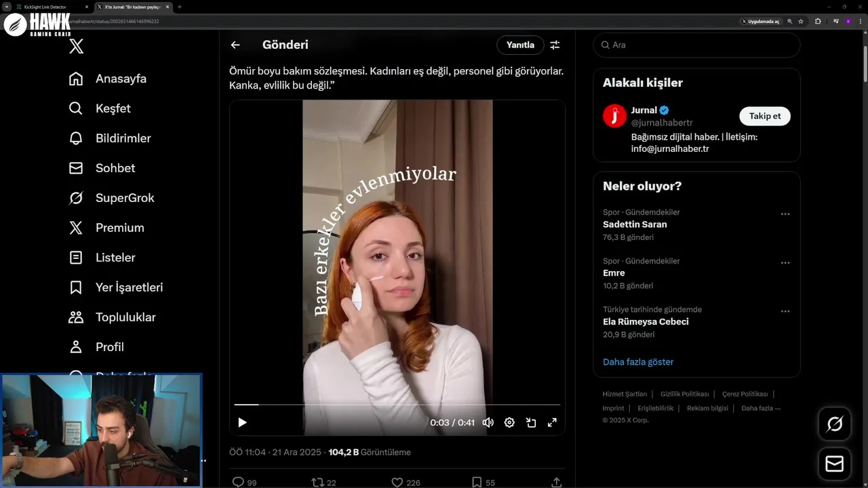Open Çerez Politikası link
868x488 pixels.
pyautogui.click(x=745, y=394)
